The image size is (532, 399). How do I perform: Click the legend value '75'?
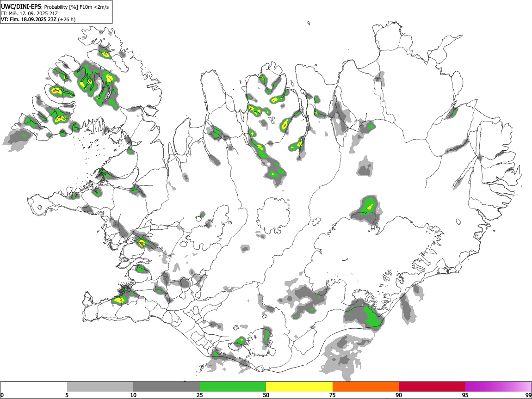[x=333, y=395]
